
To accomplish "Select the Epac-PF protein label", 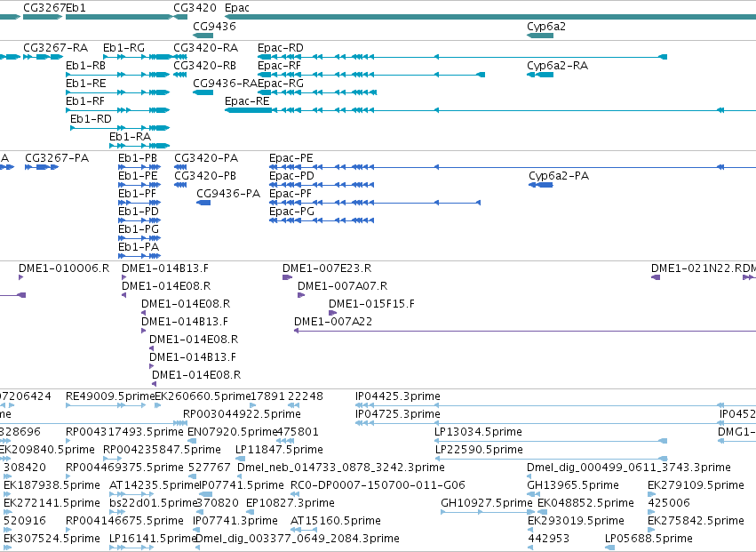I will point(290,194).
